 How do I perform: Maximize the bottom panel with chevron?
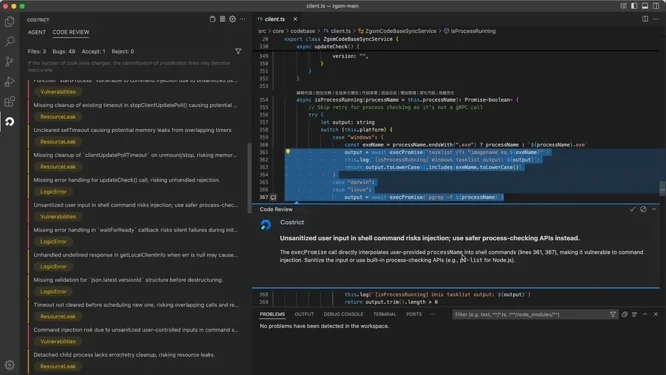645,314
